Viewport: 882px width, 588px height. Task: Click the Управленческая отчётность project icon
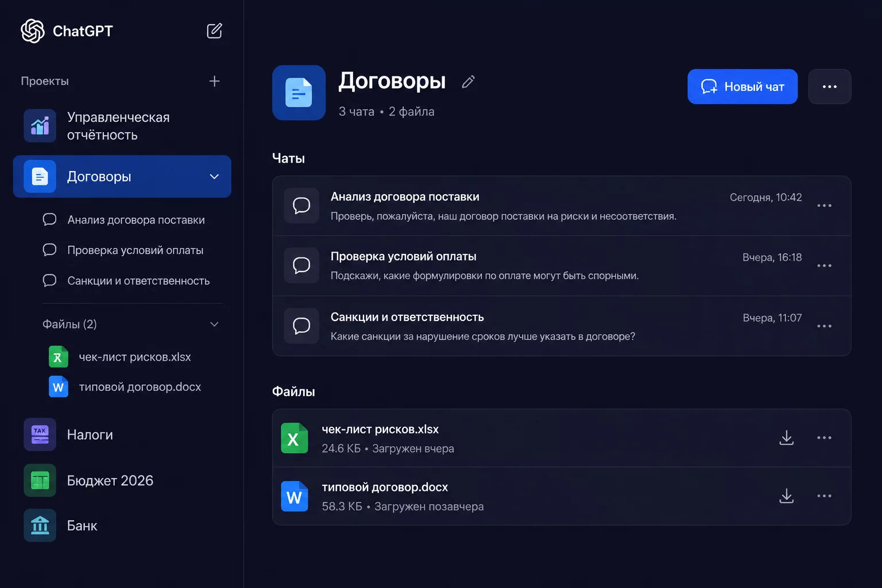[x=40, y=126]
